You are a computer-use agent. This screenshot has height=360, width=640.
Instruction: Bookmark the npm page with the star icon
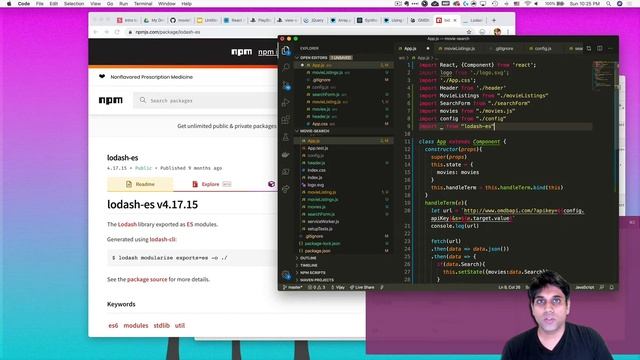(x=469, y=32)
